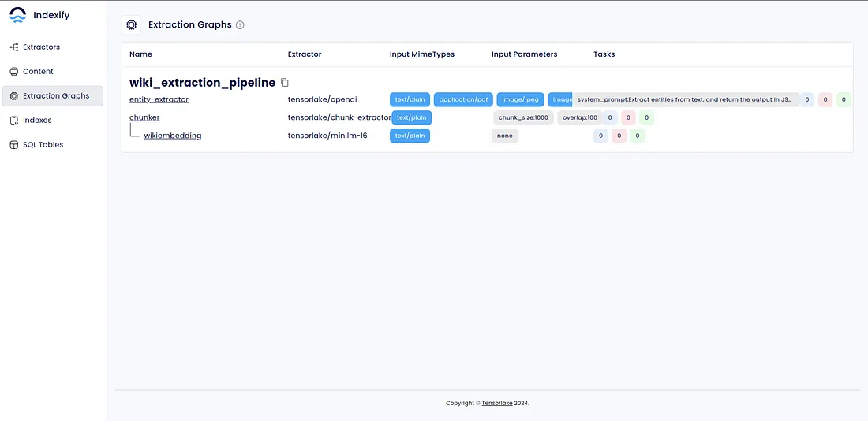Open the chunker link
This screenshot has height=421, width=868.
(144, 117)
